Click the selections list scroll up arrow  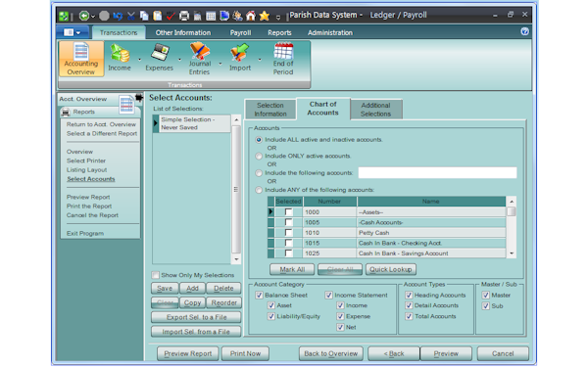[236, 119]
